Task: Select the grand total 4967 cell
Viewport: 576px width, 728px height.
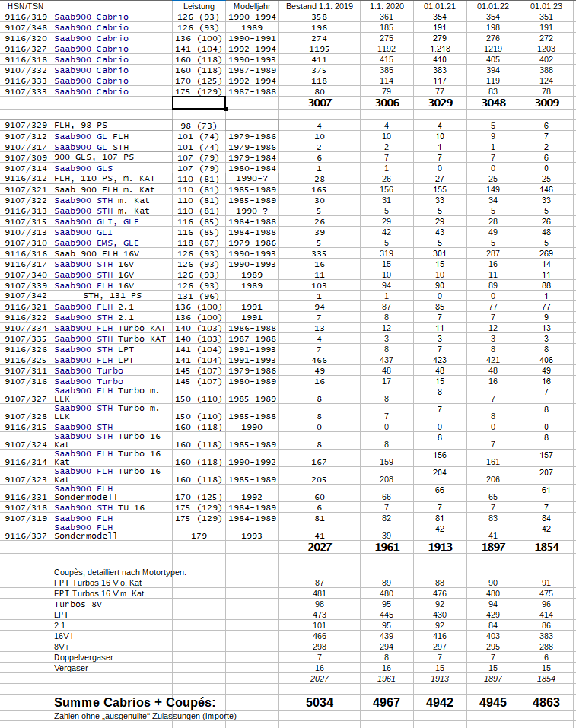Action: click(387, 702)
